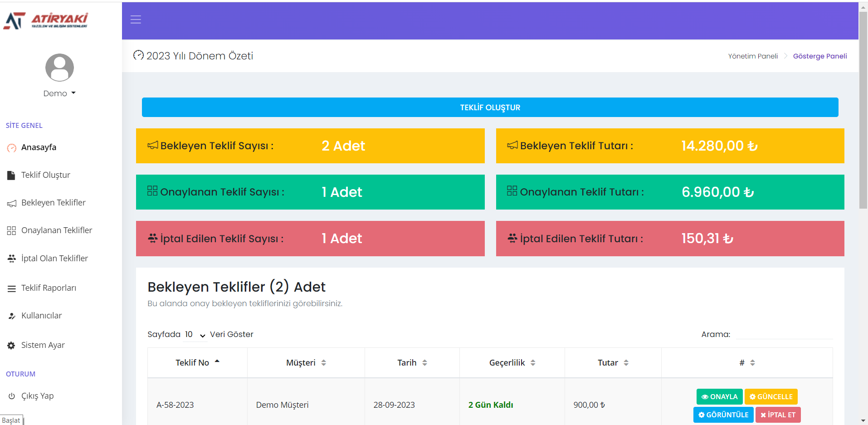Open Bekleyen Teklifler in the sidebar
868x425 pixels.
(x=53, y=203)
